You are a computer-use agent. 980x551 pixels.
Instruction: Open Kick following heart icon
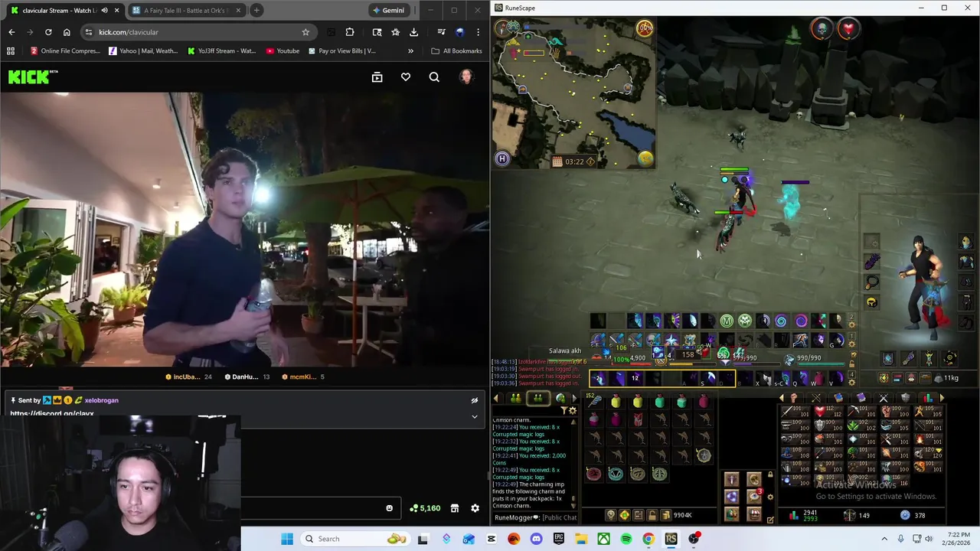[406, 77]
